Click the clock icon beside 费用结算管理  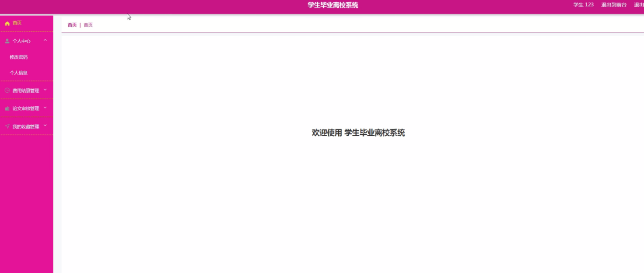(x=7, y=91)
